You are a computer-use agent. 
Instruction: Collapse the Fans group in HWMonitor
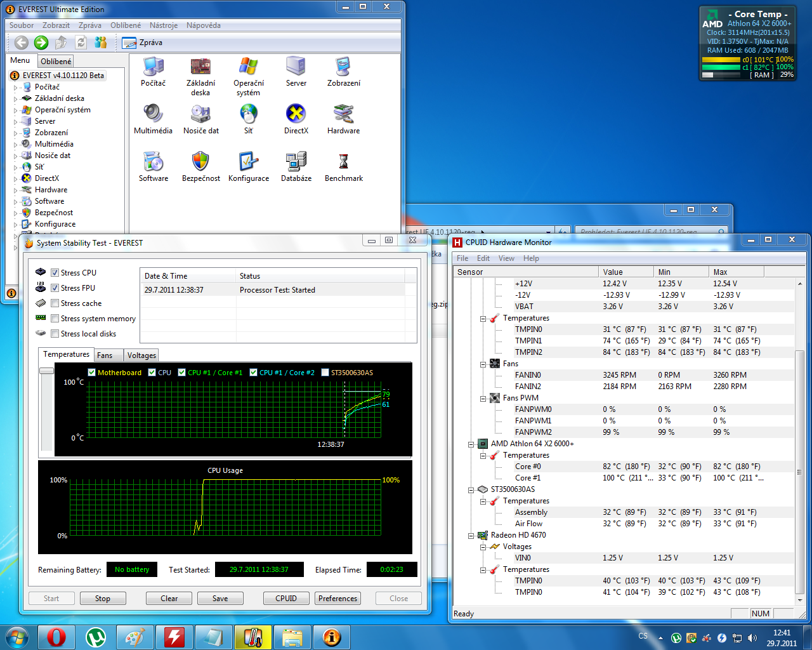(483, 364)
